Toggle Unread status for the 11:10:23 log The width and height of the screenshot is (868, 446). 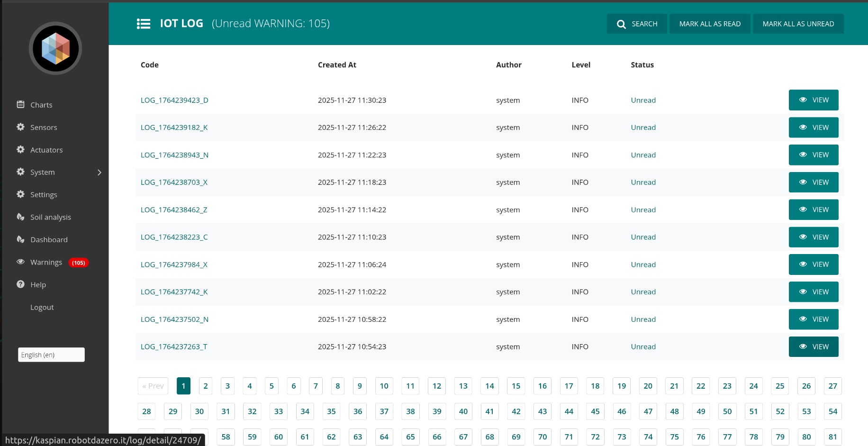643,237
